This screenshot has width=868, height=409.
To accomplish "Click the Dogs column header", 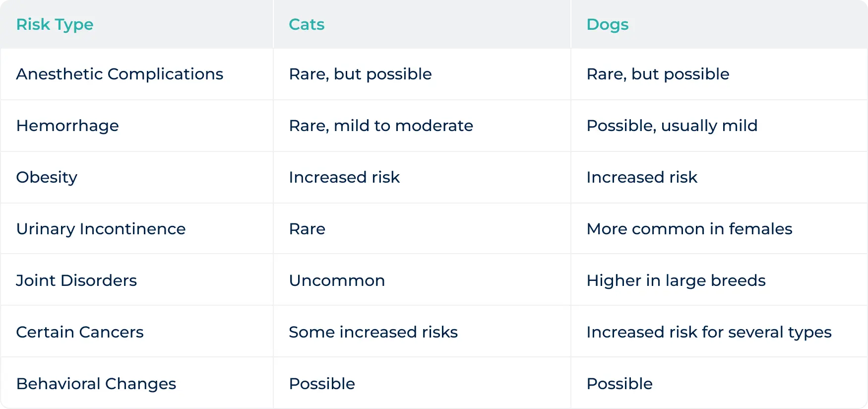I will coord(607,24).
